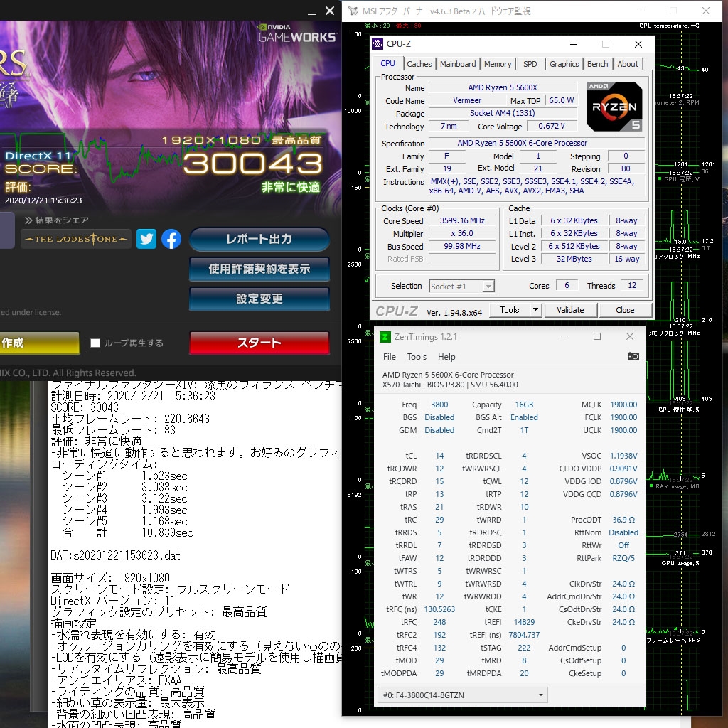Click the VSOC 1.1938V value
The image size is (728, 728).
(623, 456)
